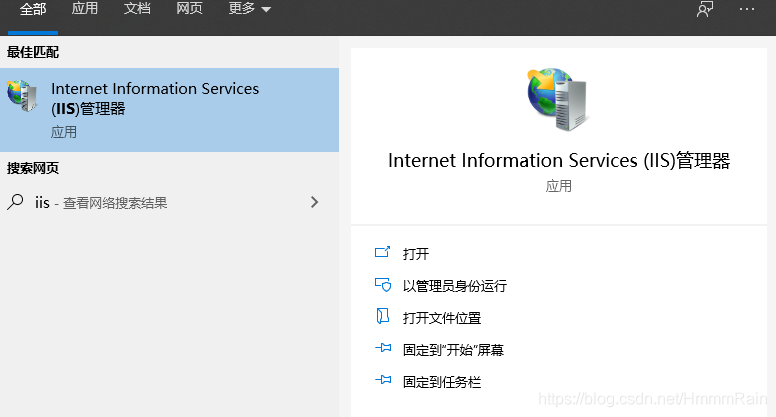Choose 固定到任务栏
Viewport: 776px width, 417px height.
click(x=442, y=382)
